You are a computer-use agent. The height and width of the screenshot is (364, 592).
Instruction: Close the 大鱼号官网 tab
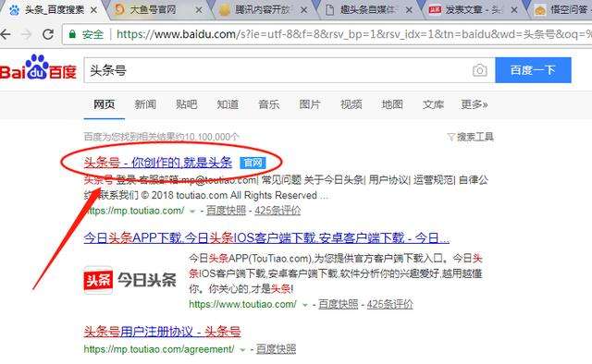(199, 10)
